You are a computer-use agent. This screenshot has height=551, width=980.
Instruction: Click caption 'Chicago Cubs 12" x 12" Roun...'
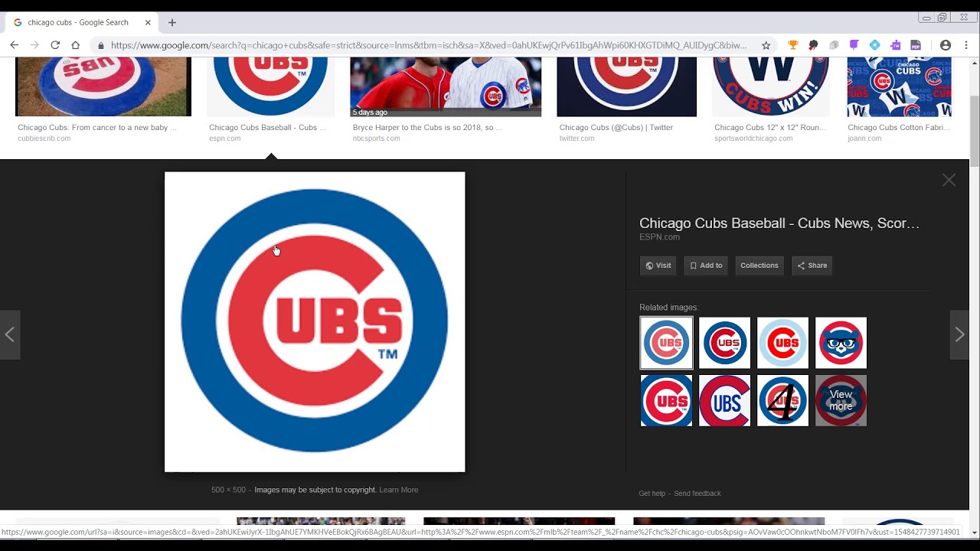click(770, 128)
